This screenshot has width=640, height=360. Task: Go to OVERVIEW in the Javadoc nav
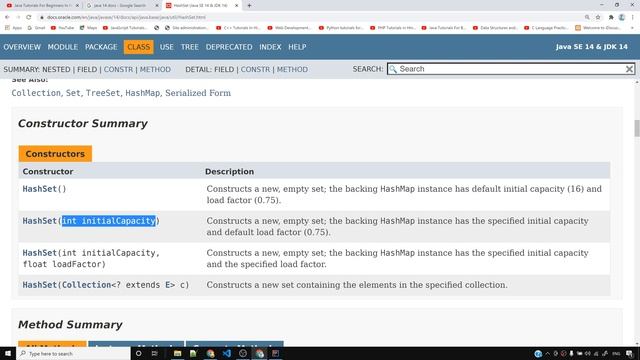click(22, 47)
